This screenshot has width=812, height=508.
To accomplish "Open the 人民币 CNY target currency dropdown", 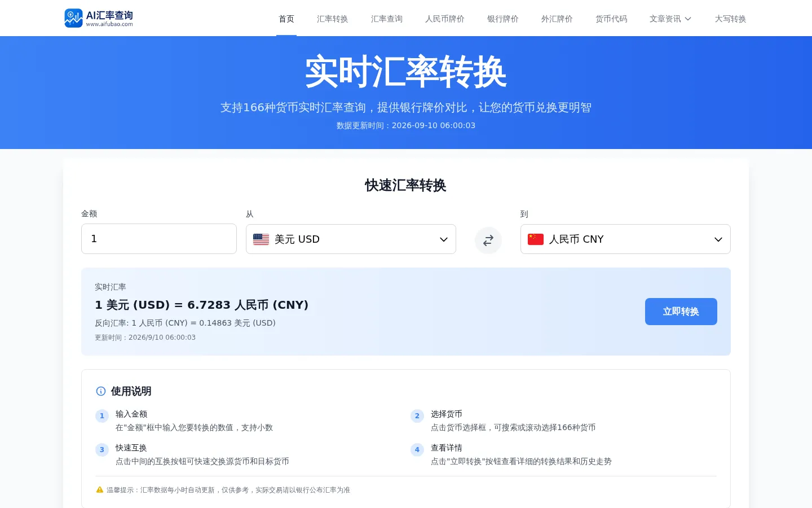I will (625, 239).
